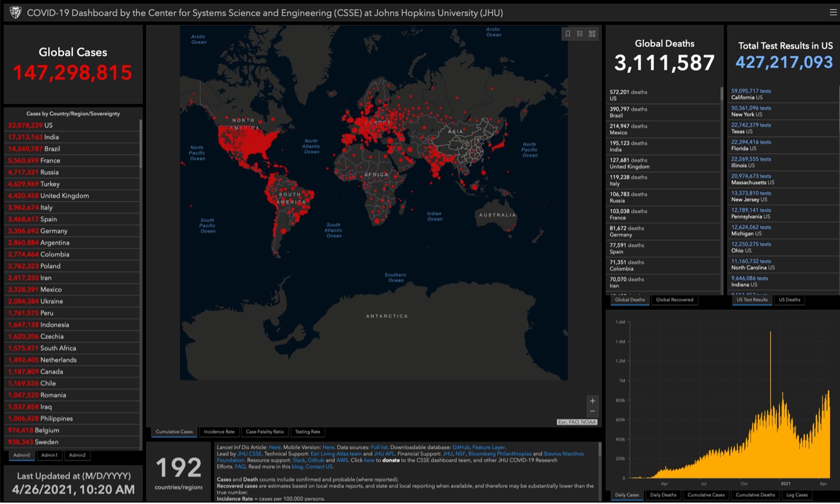Show the Cumulative Deaths chart tab
Screen dimensions: 840x504
tap(755, 495)
